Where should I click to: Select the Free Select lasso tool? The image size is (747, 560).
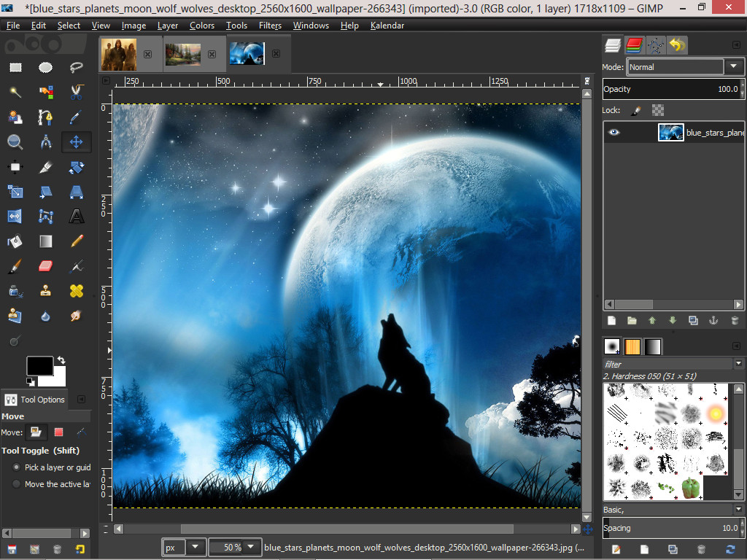tap(76, 67)
